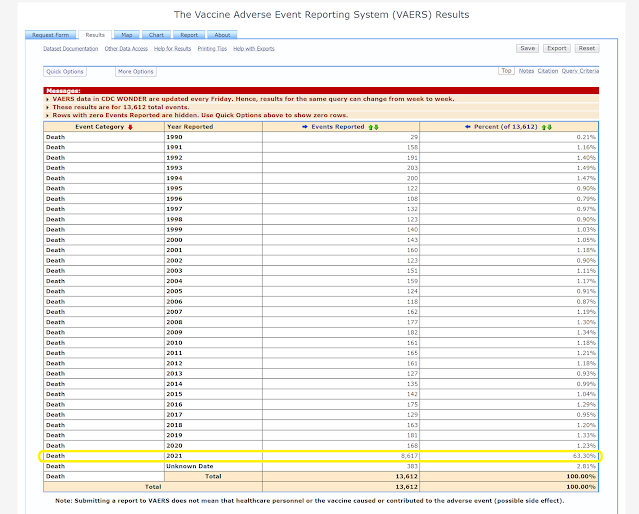Screen dimensions: 639x514
Task: Select year cell 2009
Action: pos(174,333)
